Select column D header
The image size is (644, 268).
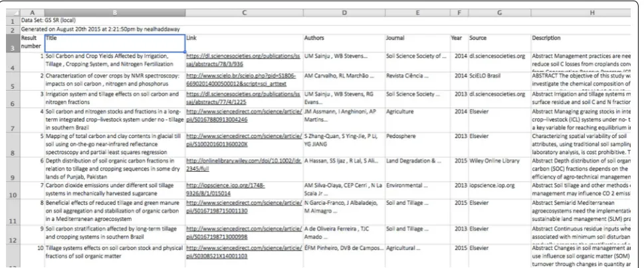[x=344, y=13]
